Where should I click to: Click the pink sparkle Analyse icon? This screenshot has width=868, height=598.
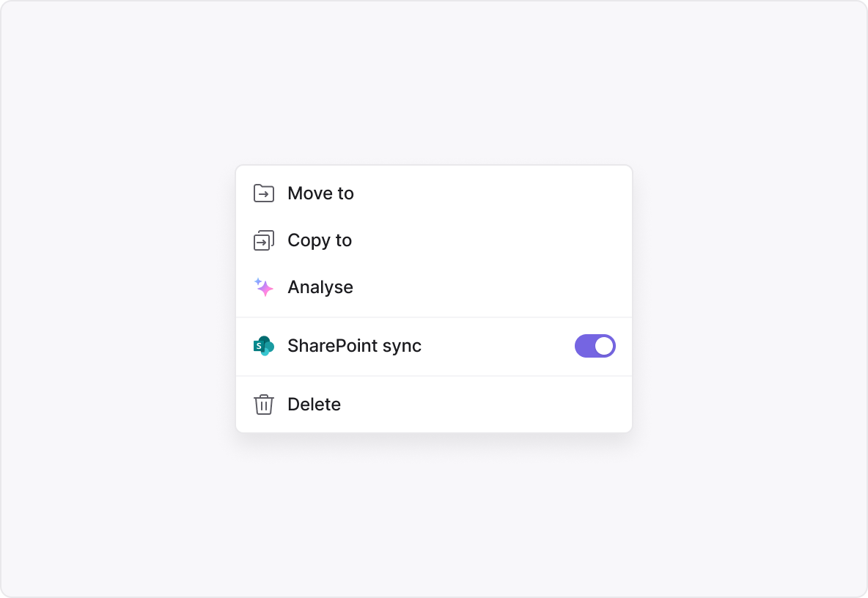click(263, 287)
